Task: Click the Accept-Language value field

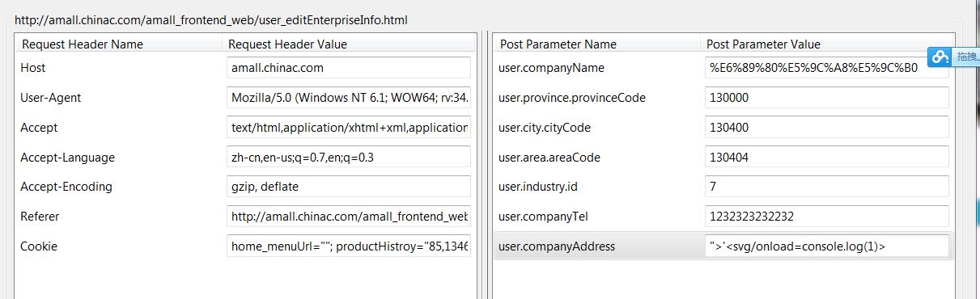Action: 349,157
